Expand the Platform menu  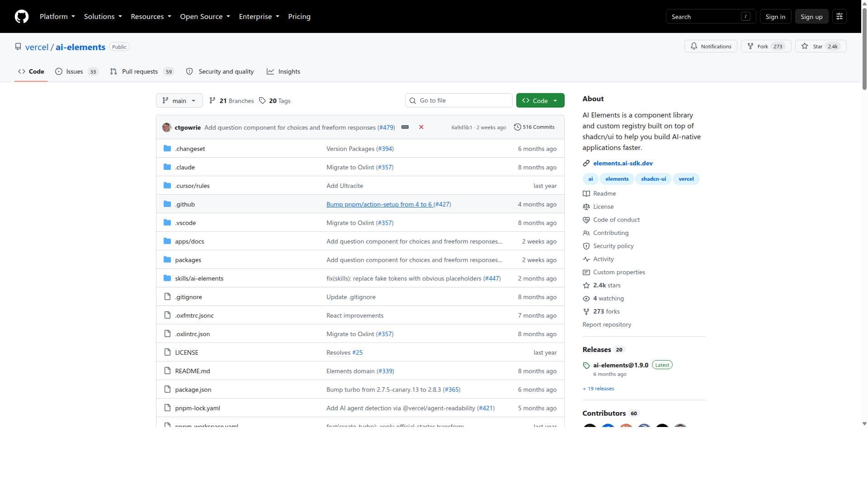click(57, 17)
